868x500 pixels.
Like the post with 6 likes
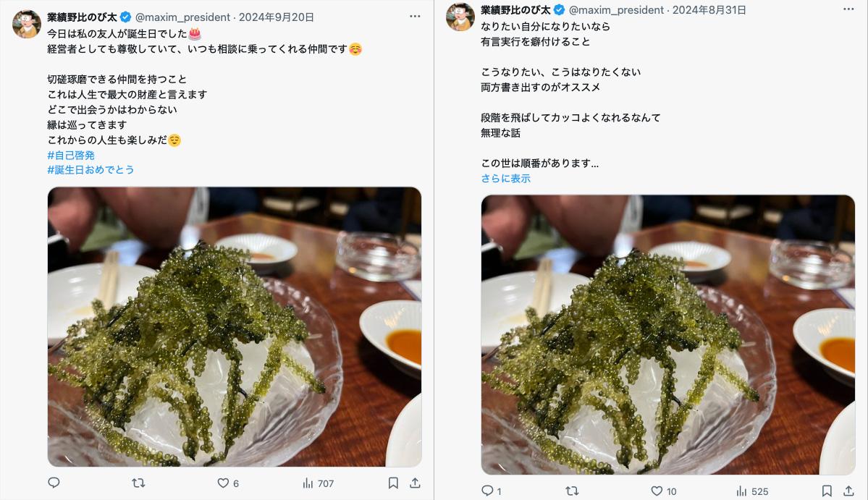227,483
